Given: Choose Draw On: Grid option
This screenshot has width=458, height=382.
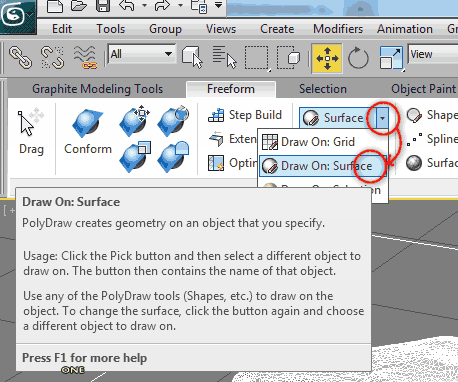Looking at the screenshot, I should pyautogui.click(x=323, y=142).
